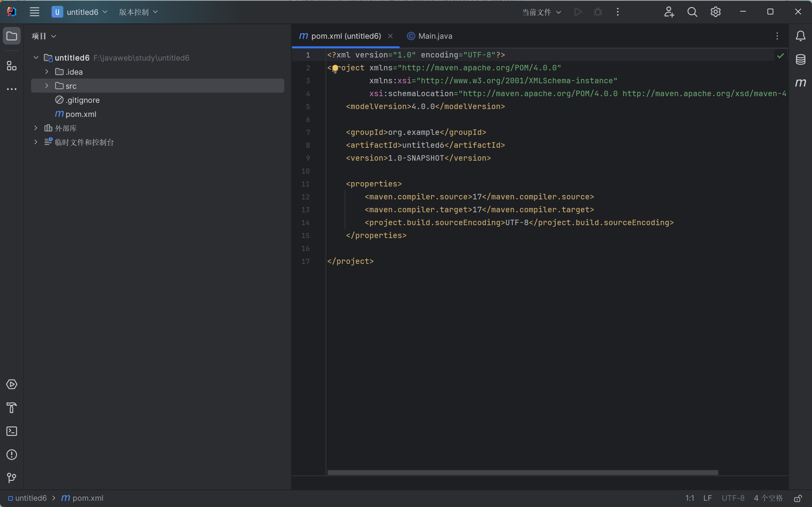
Task: Change 4 个空格 indent setting
Action: 768,498
